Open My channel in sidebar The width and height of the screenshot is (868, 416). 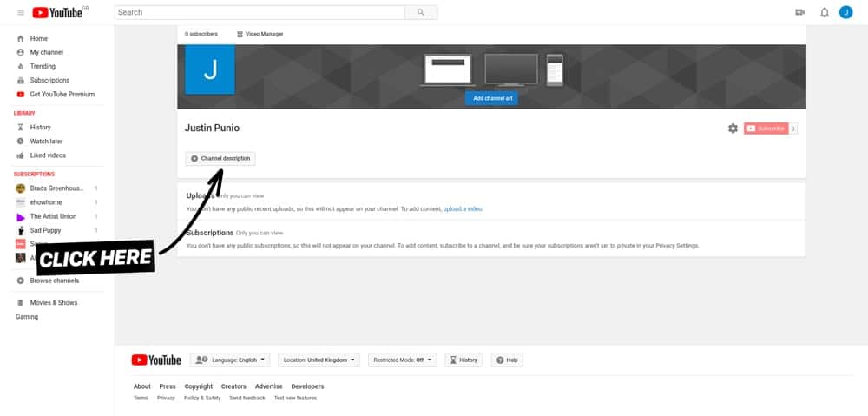[47, 52]
